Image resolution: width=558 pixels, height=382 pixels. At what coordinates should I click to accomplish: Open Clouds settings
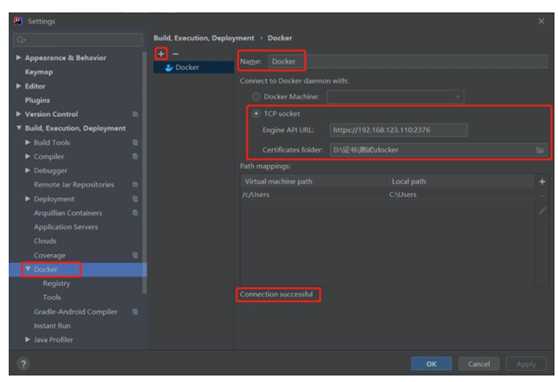point(45,241)
